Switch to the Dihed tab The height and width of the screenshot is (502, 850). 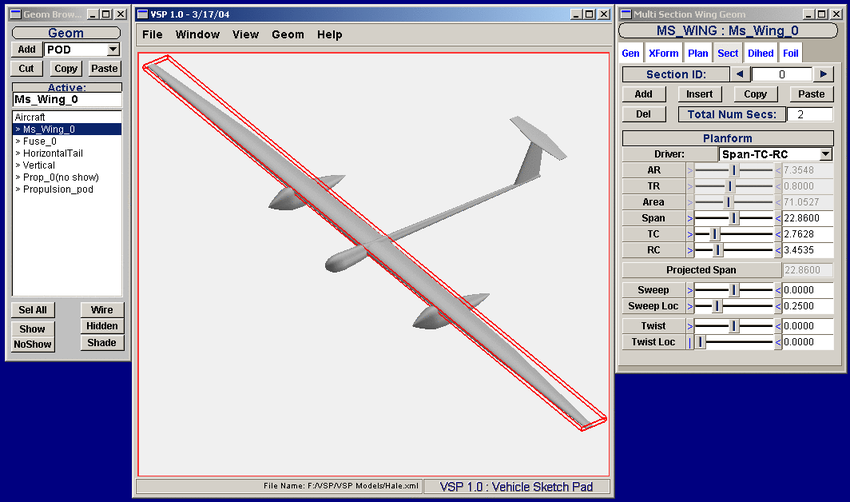click(x=760, y=53)
